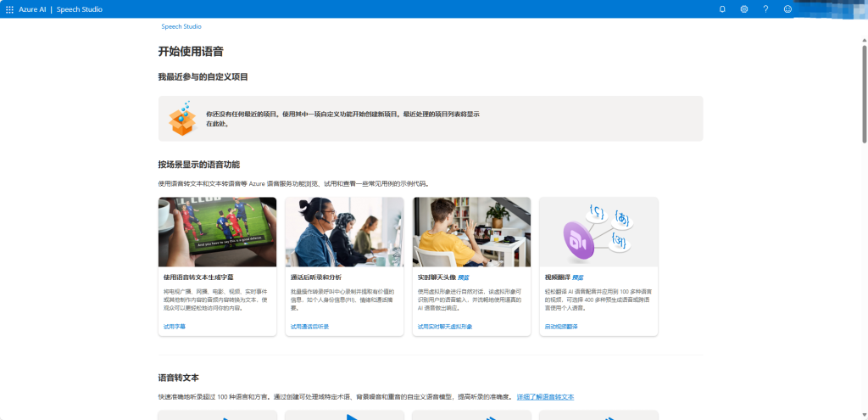
Task: Open the help question mark icon
Action: pos(765,9)
